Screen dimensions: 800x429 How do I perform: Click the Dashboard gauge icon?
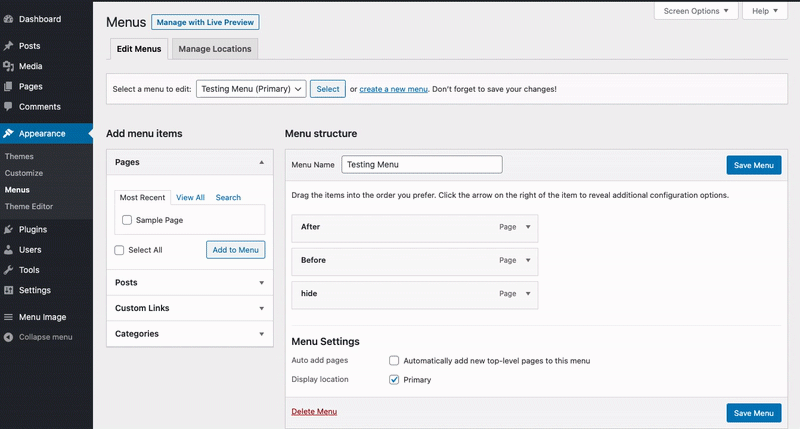click(x=8, y=19)
